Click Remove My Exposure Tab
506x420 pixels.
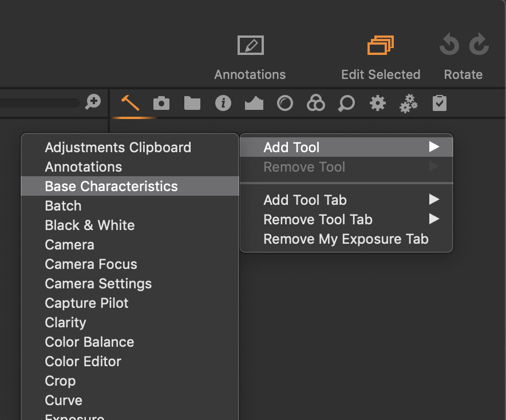point(345,239)
